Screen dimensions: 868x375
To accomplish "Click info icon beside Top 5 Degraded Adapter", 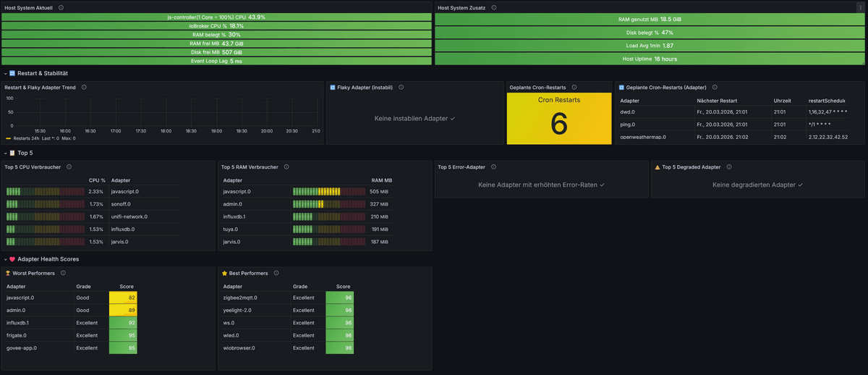I will (x=728, y=167).
